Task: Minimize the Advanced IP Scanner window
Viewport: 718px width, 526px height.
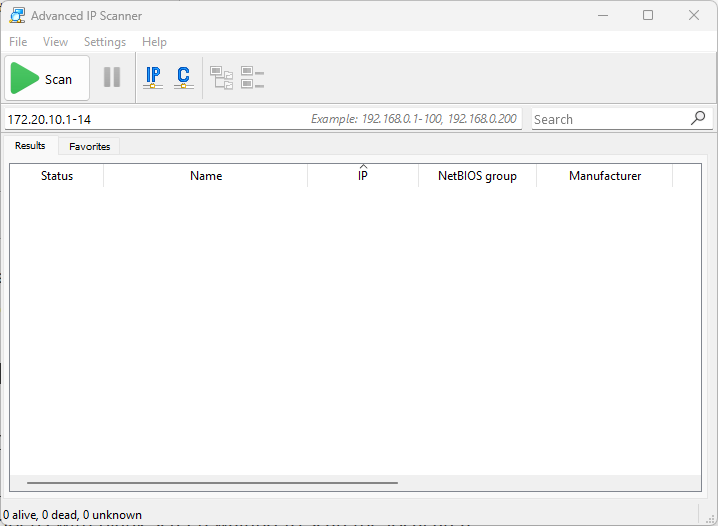Action: click(x=603, y=16)
